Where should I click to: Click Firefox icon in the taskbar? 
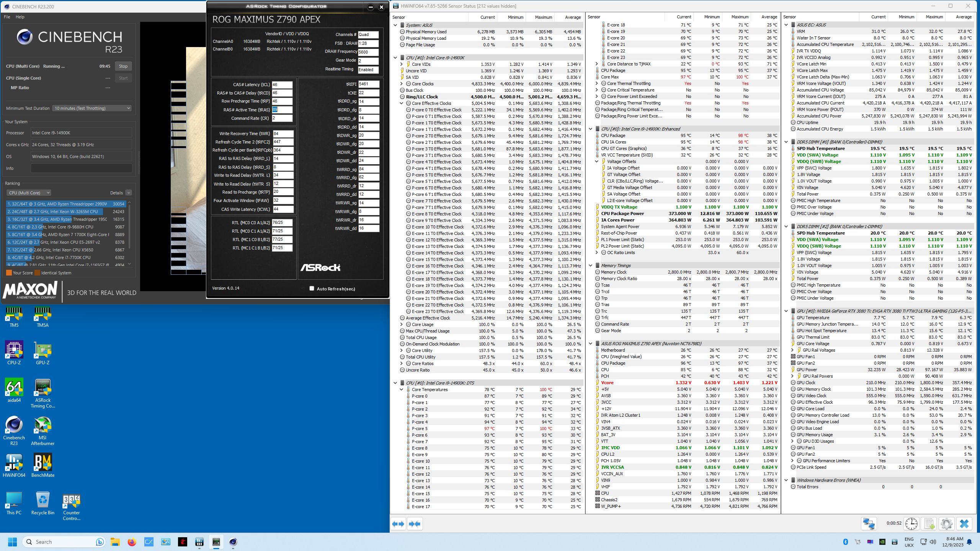[x=132, y=542]
